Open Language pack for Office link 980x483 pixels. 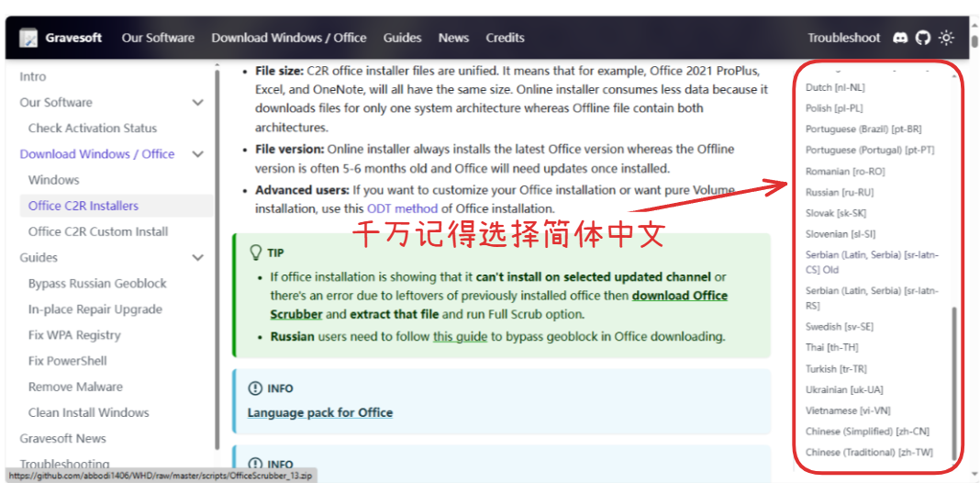pyautogui.click(x=320, y=413)
